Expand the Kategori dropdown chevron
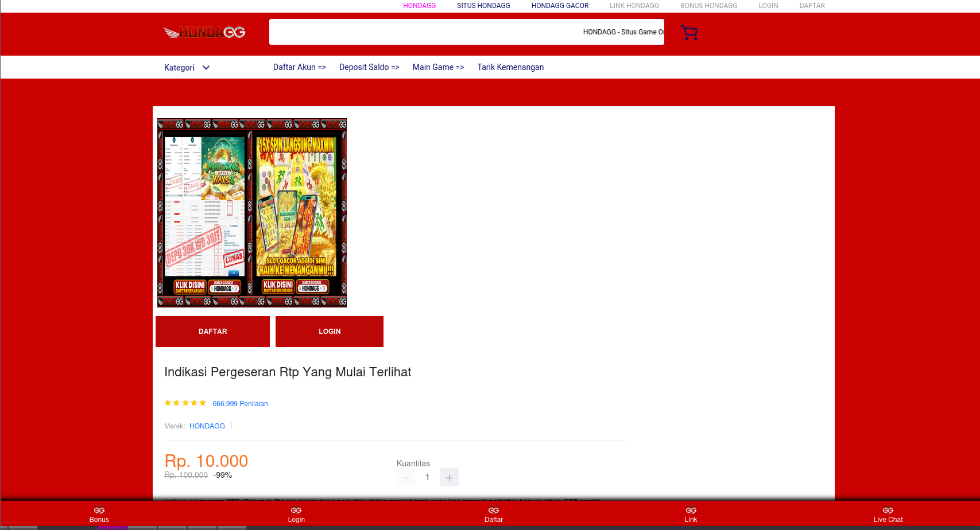Screen dimensions: 980x530 206,68
